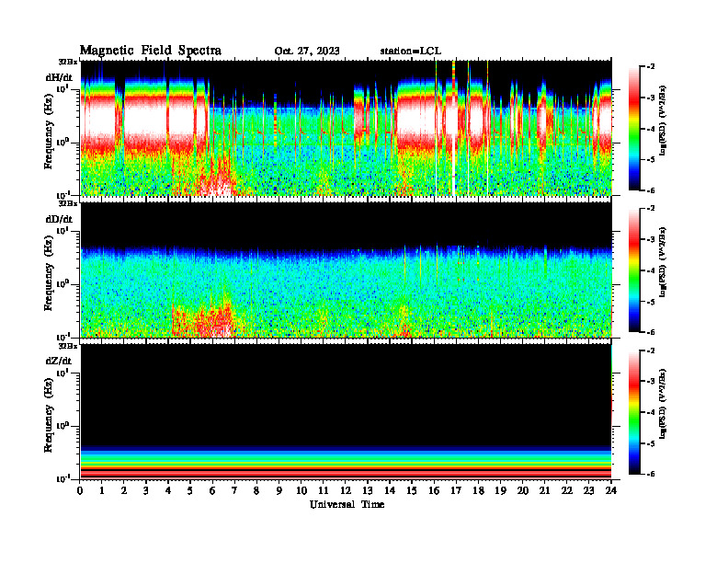Image resolution: width=728 pixels, height=563 pixels.
Task: Click the hour "23" tick label on time axis
Action: point(589,490)
